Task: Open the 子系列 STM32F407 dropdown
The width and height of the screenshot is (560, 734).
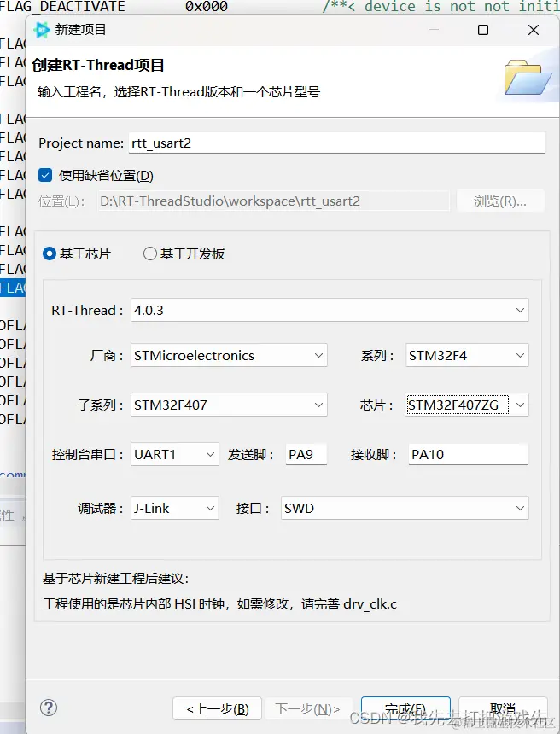Action: tap(229, 405)
